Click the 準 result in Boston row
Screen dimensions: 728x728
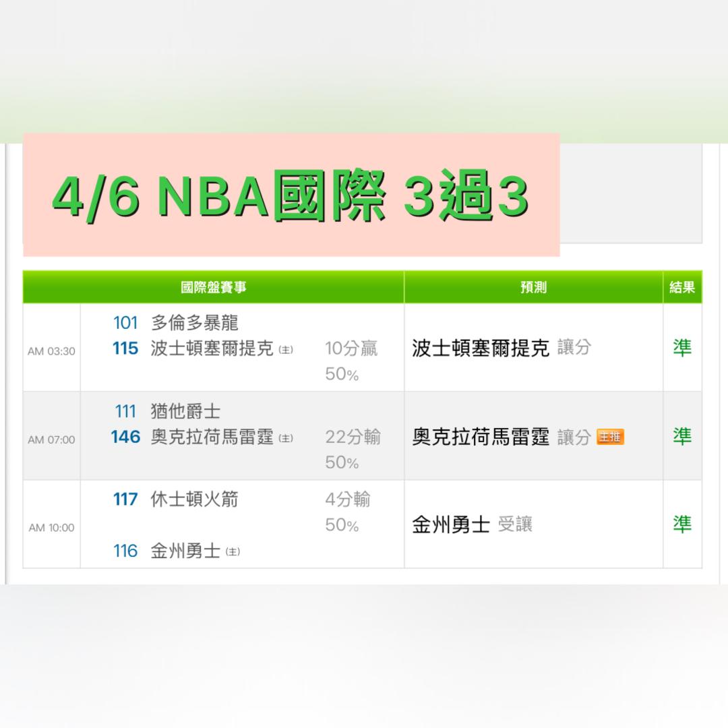(x=682, y=348)
